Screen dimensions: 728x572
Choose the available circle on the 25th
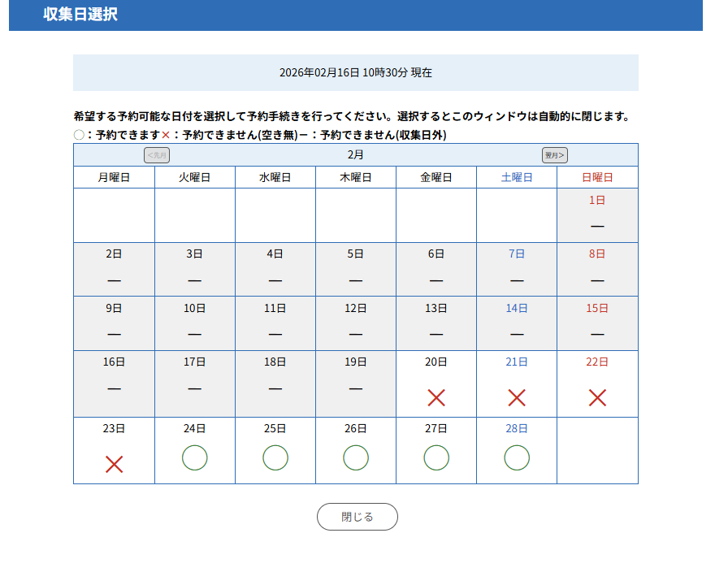pos(275,458)
